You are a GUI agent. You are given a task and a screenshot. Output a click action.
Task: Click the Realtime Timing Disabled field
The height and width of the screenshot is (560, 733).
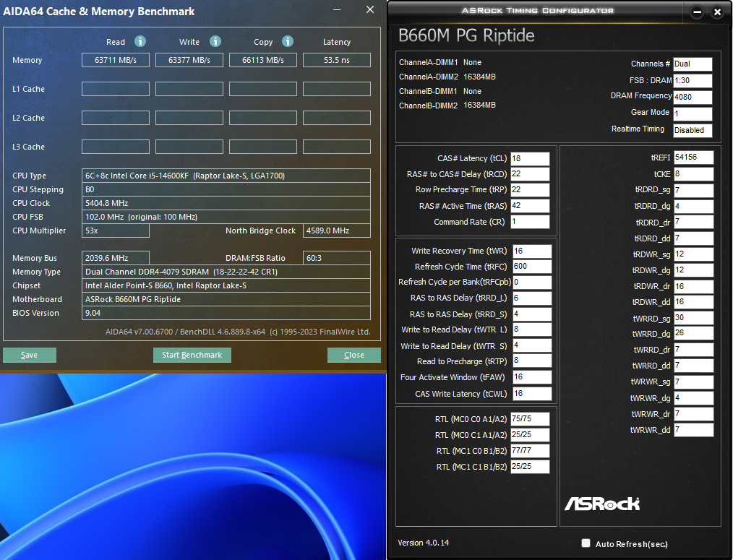(x=693, y=130)
